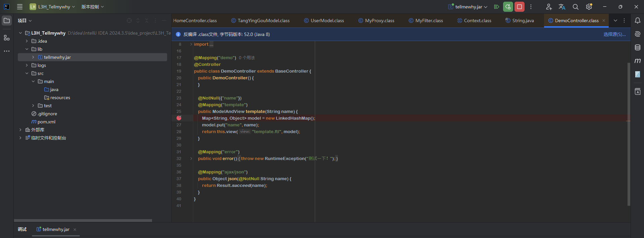
Task: Open the Notifications bell panel
Action: (637, 21)
